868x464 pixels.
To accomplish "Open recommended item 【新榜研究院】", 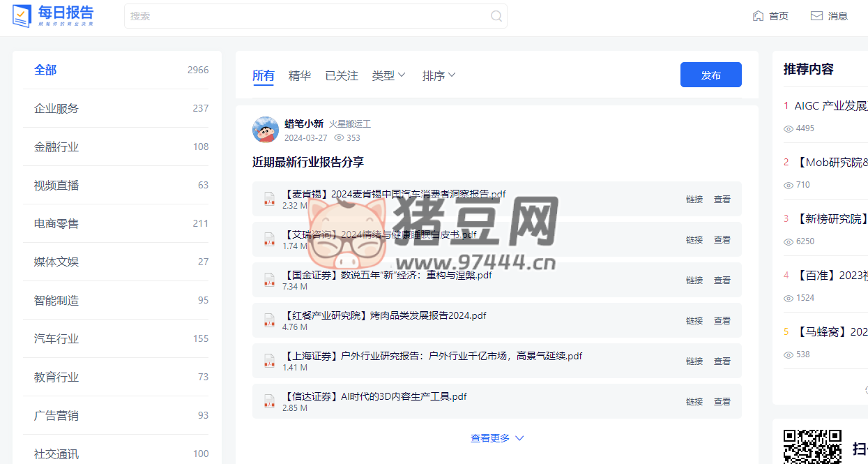I will (x=831, y=219).
